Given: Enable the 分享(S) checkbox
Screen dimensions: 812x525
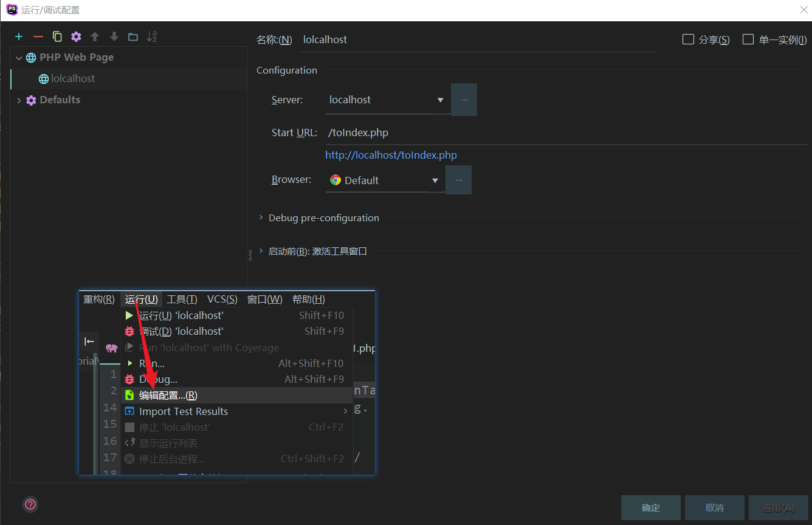Looking at the screenshot, I should (x=688, y=39).
